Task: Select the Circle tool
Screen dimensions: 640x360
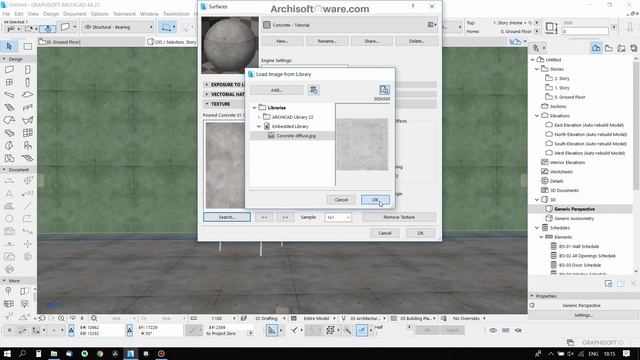Action: coord(9,219)
